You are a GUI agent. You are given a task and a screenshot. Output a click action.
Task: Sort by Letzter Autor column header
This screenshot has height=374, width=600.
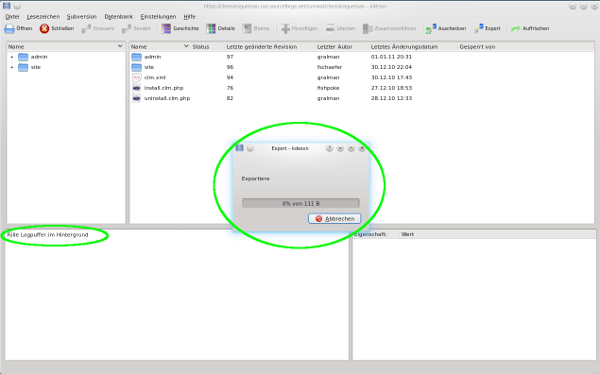point(334,47)
